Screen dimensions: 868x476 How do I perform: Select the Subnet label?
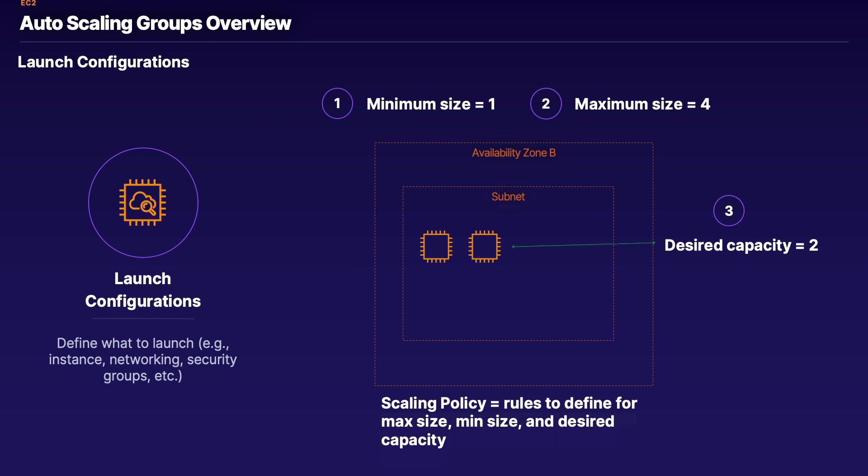click(x=508, y=197)
